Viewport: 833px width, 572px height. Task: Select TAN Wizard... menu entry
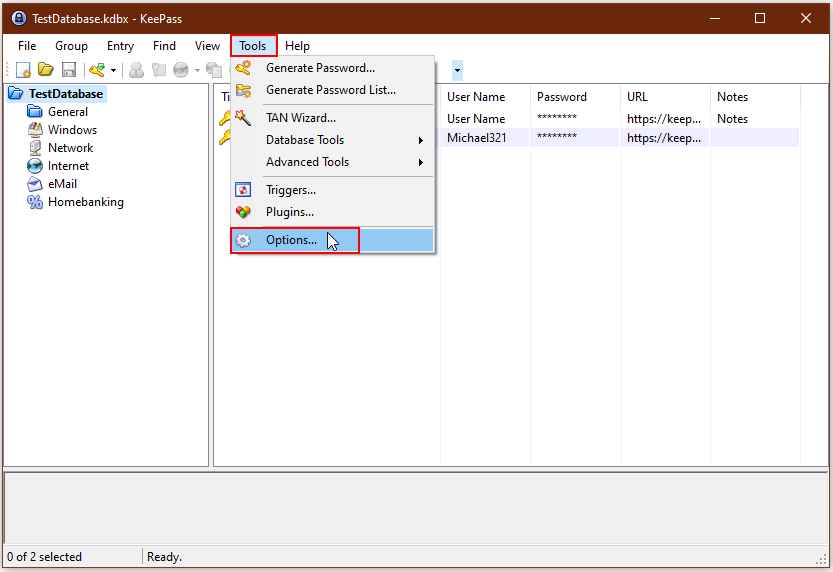[333, 118]
